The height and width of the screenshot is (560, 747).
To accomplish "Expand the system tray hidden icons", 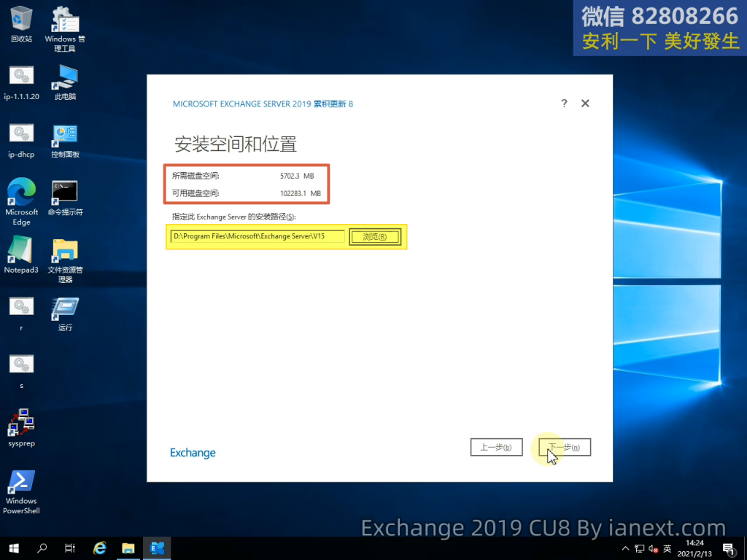I will [625, 548].
